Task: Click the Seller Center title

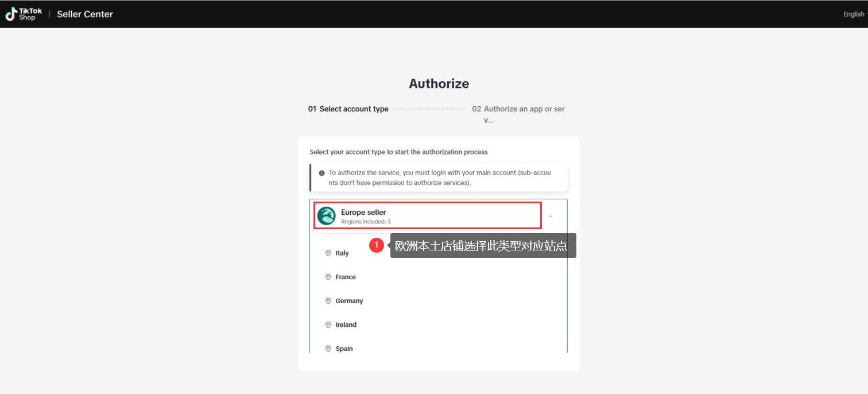Action: tap(85, 14)
